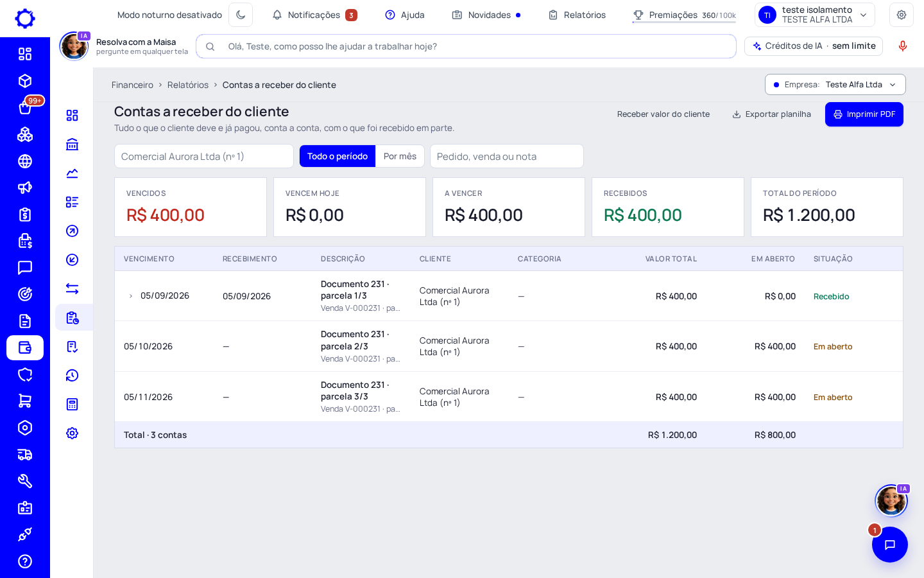Open the wrench tools icon
Image resolution: width=924 pixels, height=578 pixels.
point(25,481)
